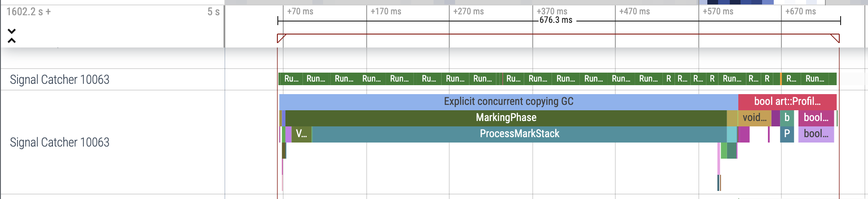
Task: Click the MarkingPhase slice
Action: 506,118
